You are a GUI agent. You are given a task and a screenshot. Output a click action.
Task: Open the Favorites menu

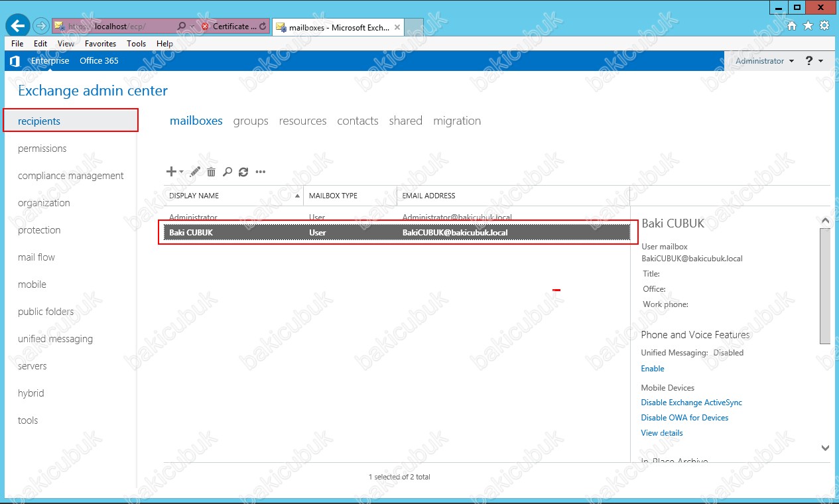(x=100, y=44)
